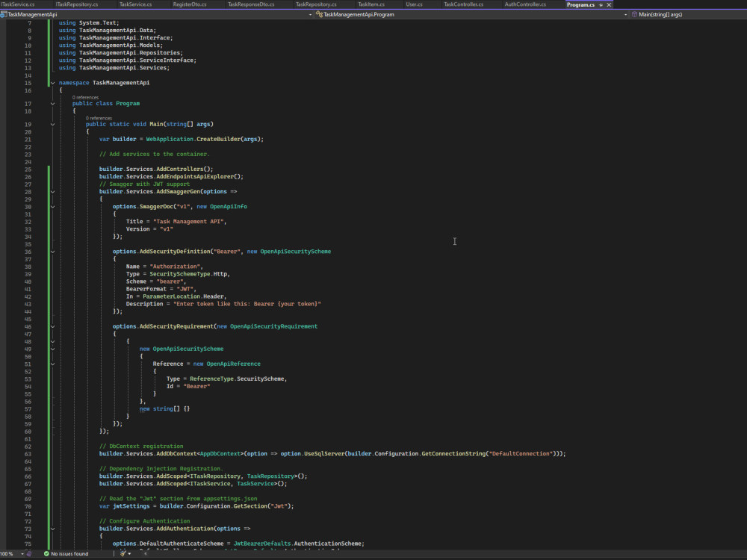This screenshot has height=560, width=747.
Task: Switch to the TaskController.cs tab
Action: (464, 4)
